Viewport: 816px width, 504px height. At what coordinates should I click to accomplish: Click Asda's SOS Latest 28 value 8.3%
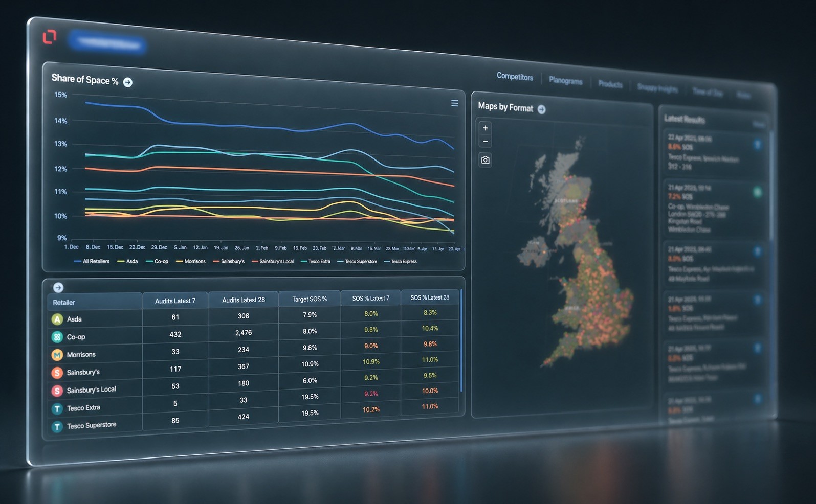(x=430, y=312)
